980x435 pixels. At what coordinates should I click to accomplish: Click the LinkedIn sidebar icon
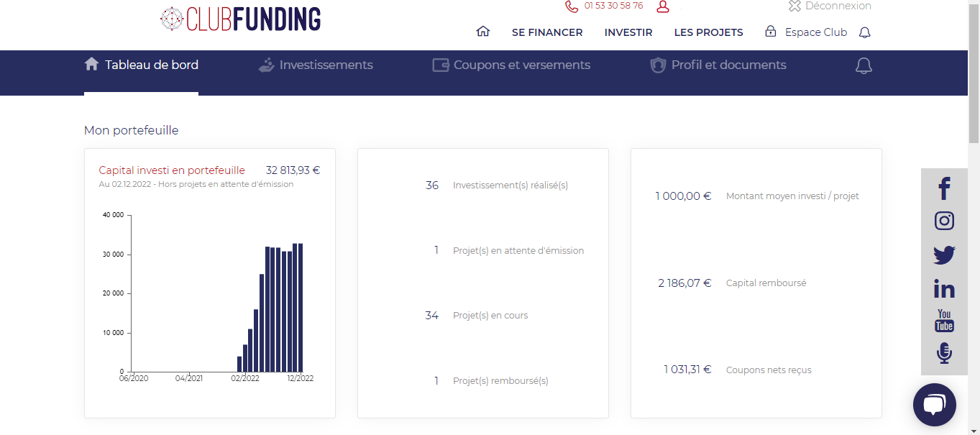point(944,288)
